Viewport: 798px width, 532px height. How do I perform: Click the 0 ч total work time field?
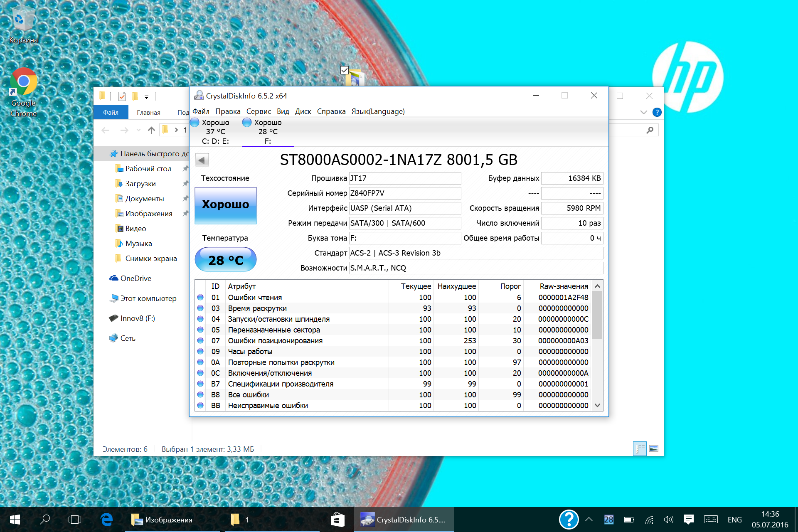pos(572,238)
